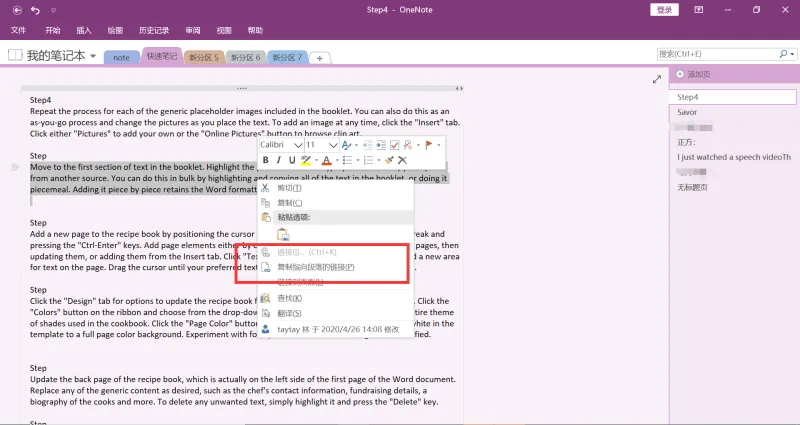Toggle Bold formatting in mini toolbar
Image resolution: width=800 pixels, height=425 pixels.
pos(265,160)
